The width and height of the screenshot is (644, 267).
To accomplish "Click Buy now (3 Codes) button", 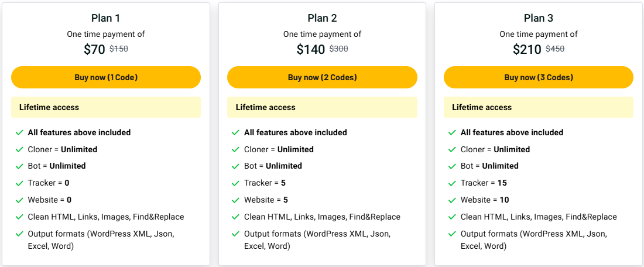I will pyautogui.click(x=539, y=77).
